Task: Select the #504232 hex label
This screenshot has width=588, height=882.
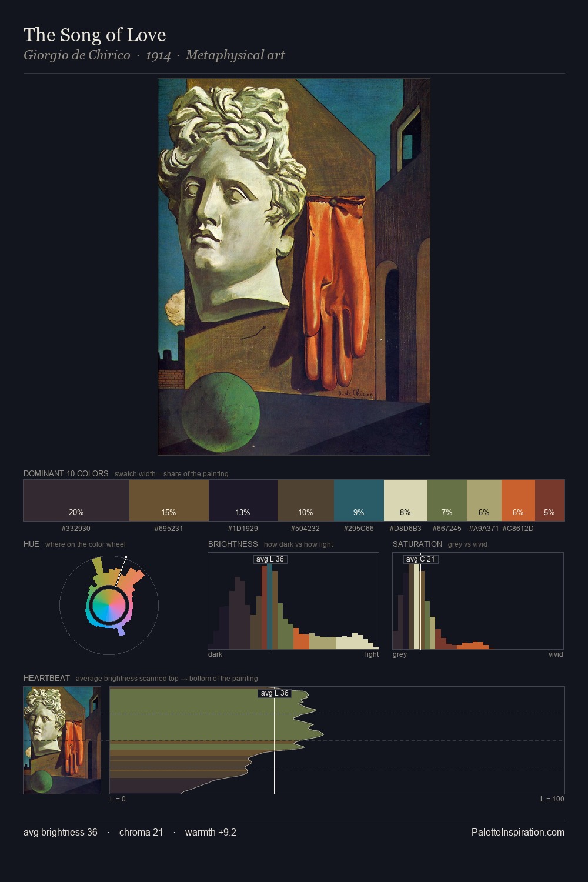Action: [x=306, y=529]
